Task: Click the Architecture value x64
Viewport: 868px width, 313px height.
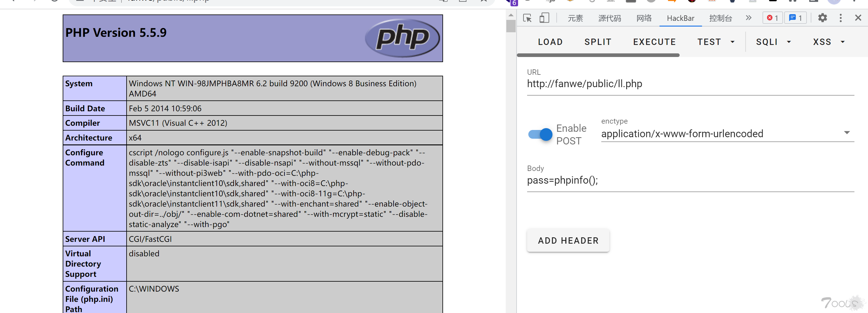Action: 135,138
